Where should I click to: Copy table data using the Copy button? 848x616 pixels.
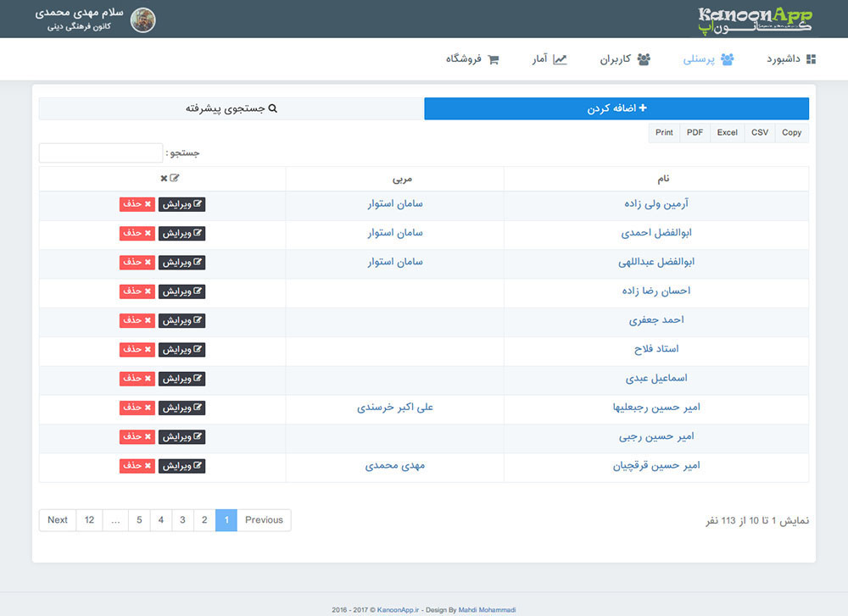click(x=791, y=132)
